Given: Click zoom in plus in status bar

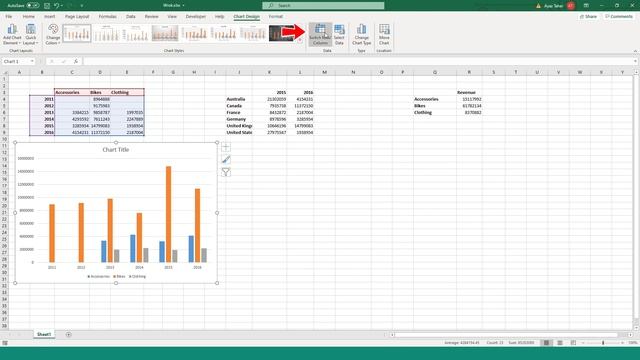Looking at the screenshot, I should point(622,343).
